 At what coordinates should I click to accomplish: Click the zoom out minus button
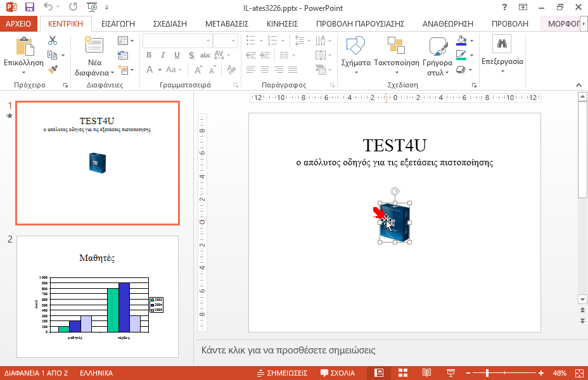pyautogui.click(x=468, y=373)
